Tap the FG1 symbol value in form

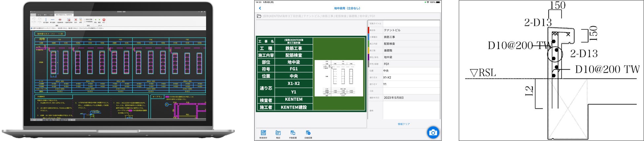(386, 64)
